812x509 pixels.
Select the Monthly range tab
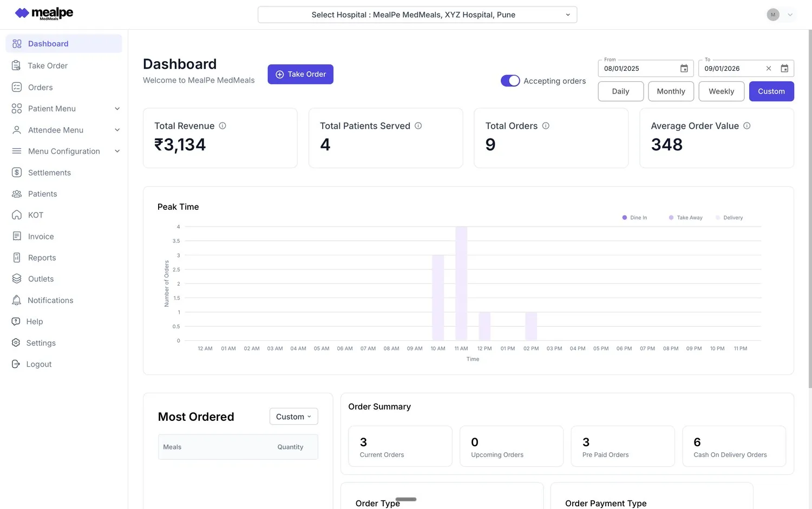coord(671,91)
